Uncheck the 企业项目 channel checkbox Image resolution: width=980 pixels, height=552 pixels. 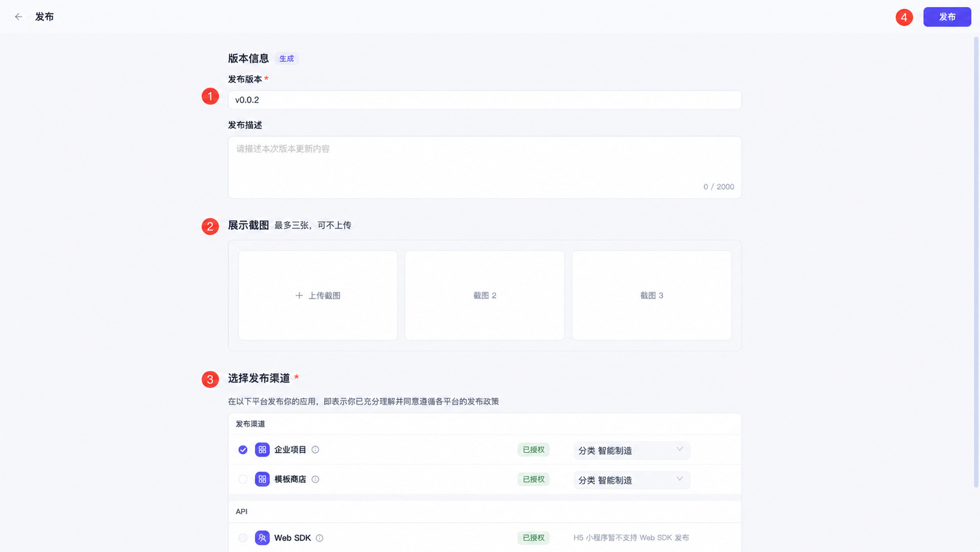click(243, 450)
